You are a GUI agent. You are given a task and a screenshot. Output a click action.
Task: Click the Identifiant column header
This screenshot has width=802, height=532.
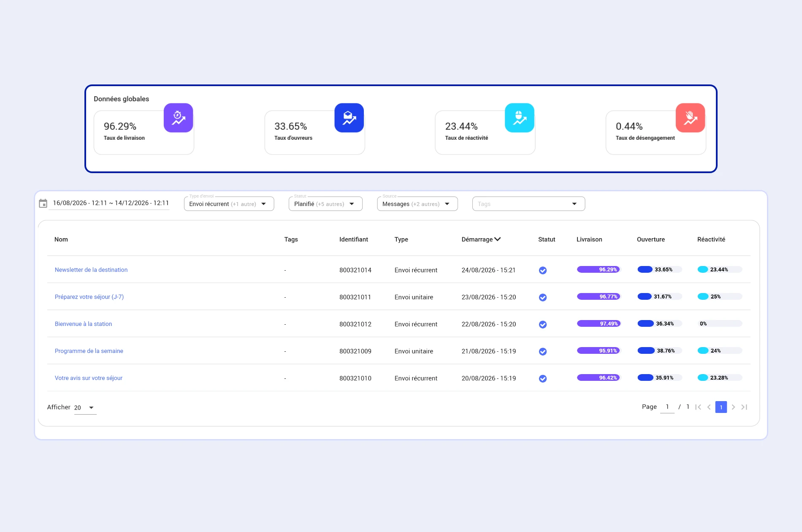(354, 239)
